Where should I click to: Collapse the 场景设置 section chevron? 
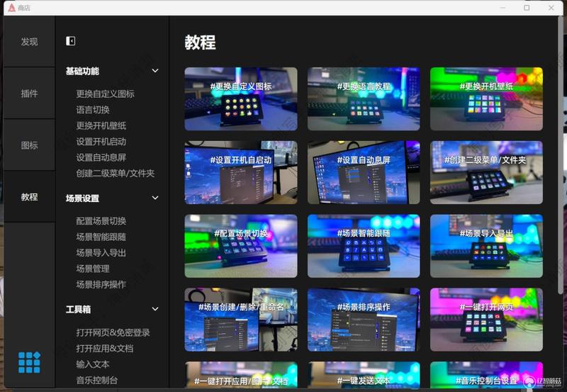point(155,198)
